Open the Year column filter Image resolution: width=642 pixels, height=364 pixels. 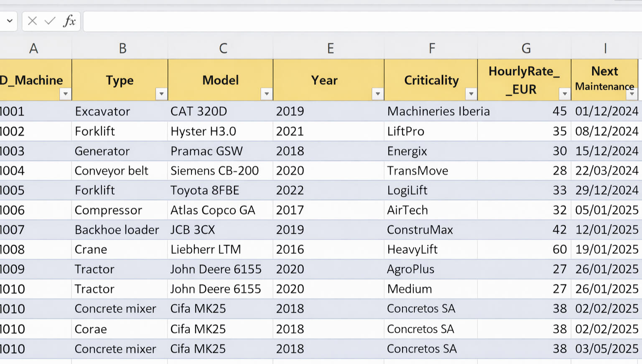[377, 94]
